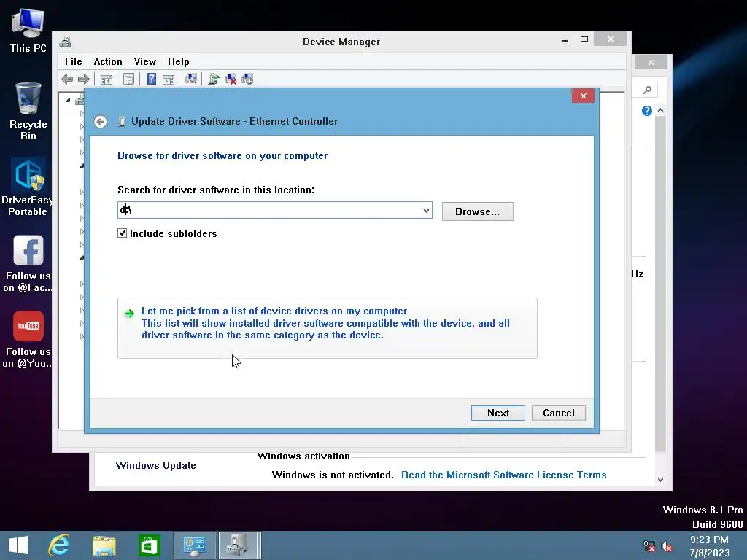Open the Facebook 'Follow us' desktop shortcut
747x560 pixels.
(28, 263)
